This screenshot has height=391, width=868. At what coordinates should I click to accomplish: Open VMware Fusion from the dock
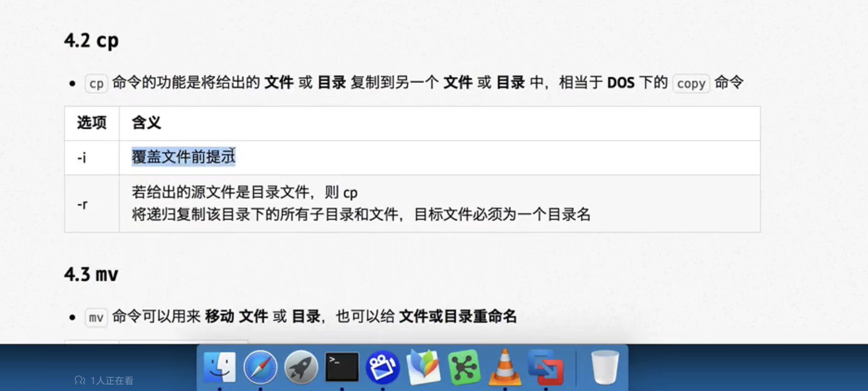(546, 368)
